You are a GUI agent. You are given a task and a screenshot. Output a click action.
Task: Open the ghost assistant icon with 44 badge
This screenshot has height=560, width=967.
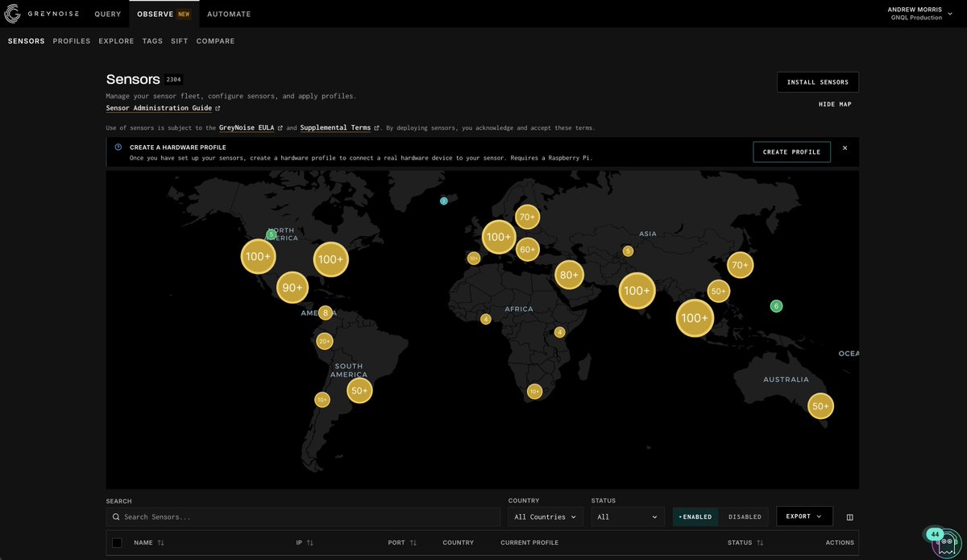tap(944, 544)
